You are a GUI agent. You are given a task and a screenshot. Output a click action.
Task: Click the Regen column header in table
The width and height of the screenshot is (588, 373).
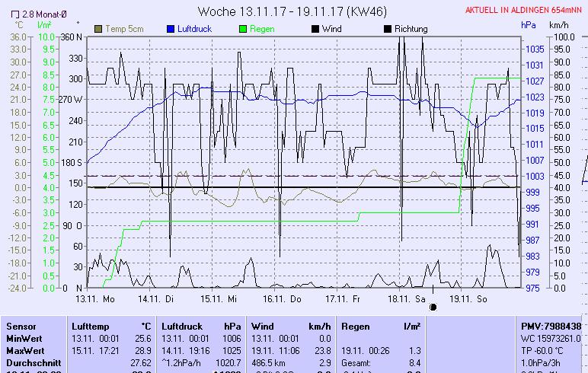[x=356, y=326]
